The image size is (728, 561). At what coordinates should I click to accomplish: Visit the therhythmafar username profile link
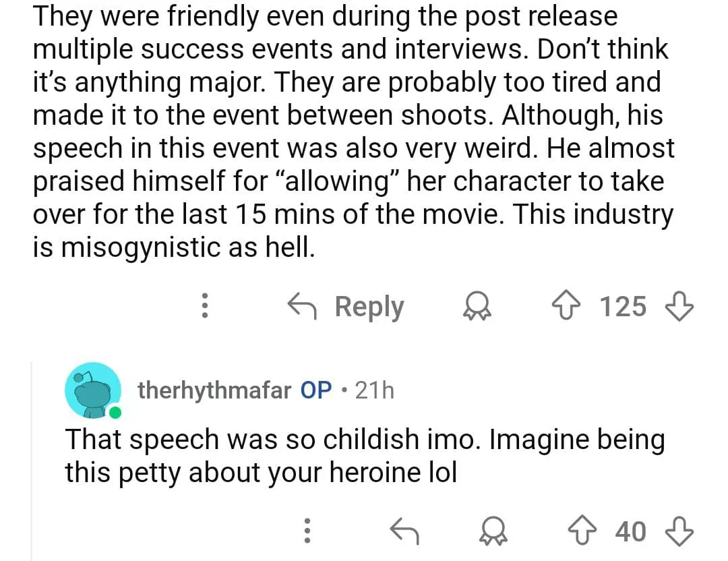[214, 390]
